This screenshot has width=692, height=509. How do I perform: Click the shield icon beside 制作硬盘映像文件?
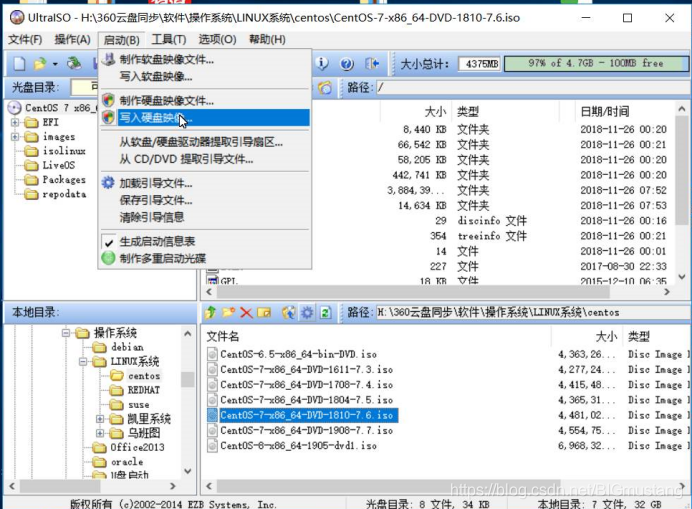click(108, 100)
